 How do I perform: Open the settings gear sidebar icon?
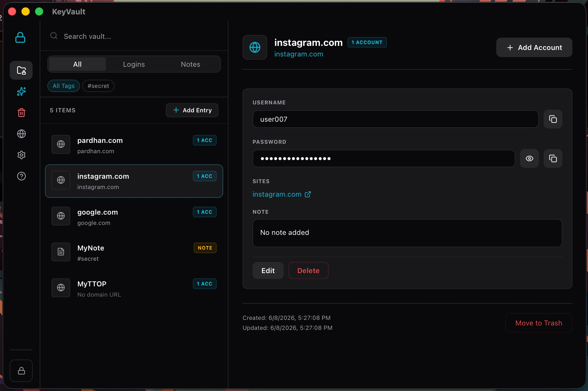click(x=21, y=155)
